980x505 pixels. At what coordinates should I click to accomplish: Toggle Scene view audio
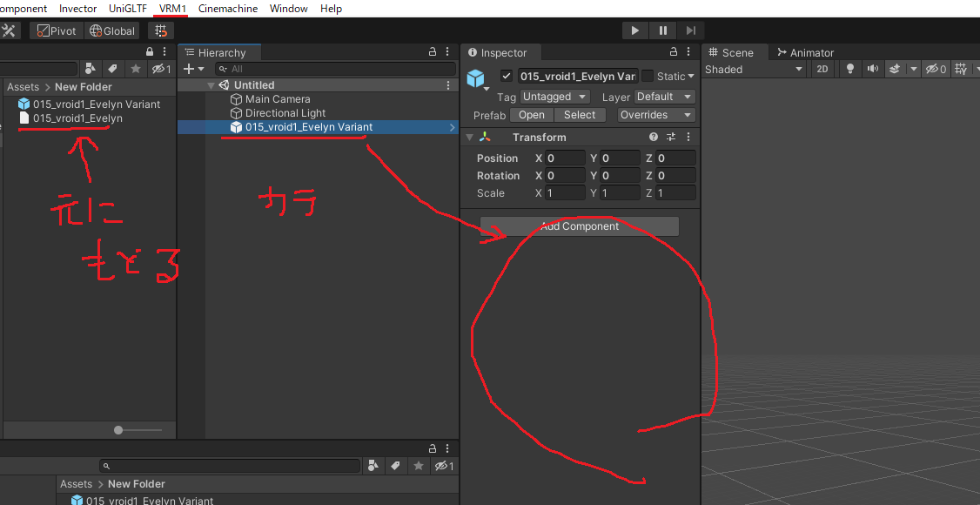point(872,70)
